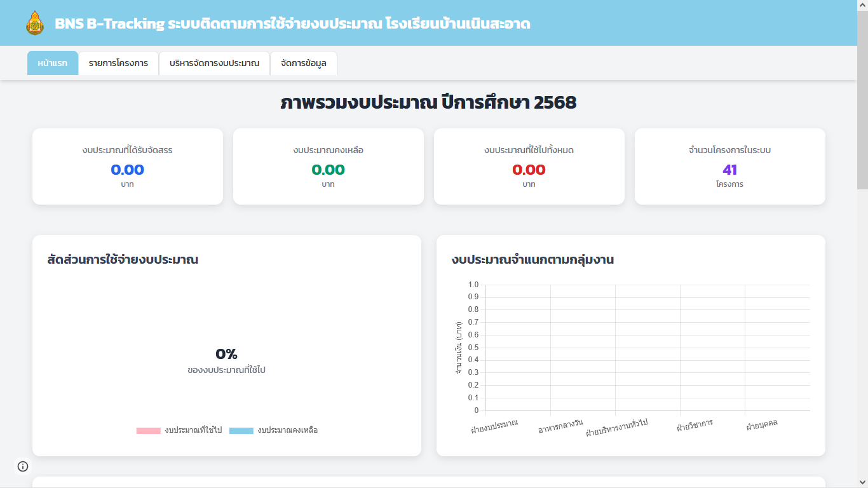Select the หน้าแรก tab
Screen dimensions: 868x488
pyautogui.click(x=52, y=63)
